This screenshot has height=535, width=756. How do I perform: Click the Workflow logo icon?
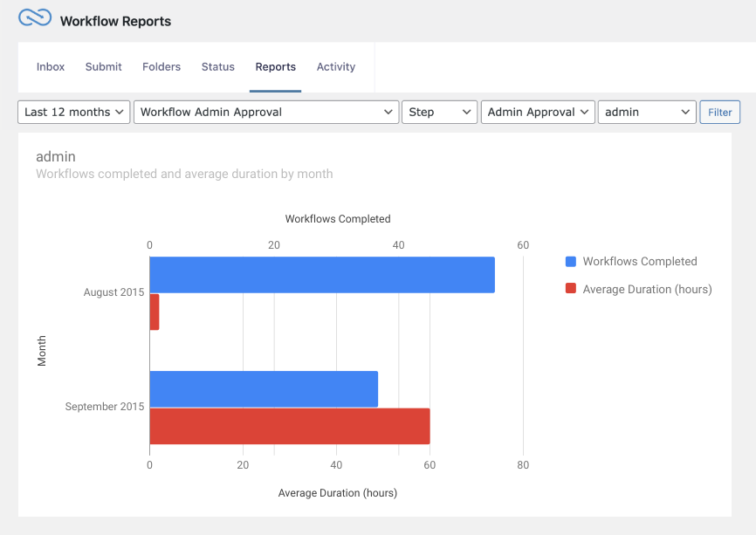click(x=35, y=18)
